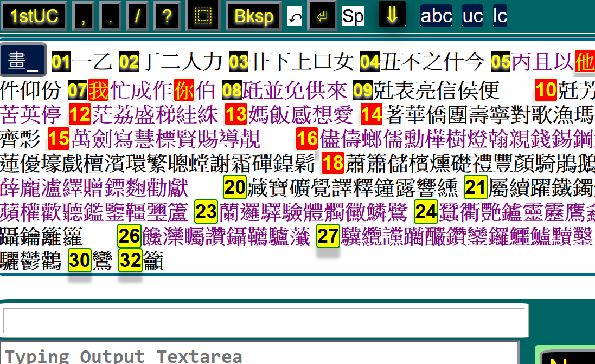595x364 pixels.
Task: Choose the character 女
Action: [x=343, y=62]
